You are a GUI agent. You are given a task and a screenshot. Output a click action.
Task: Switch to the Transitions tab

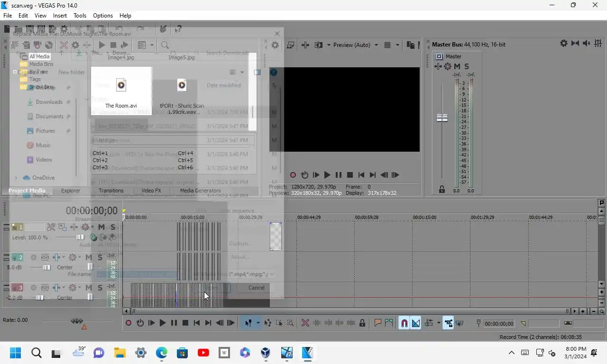coord(111,191)
